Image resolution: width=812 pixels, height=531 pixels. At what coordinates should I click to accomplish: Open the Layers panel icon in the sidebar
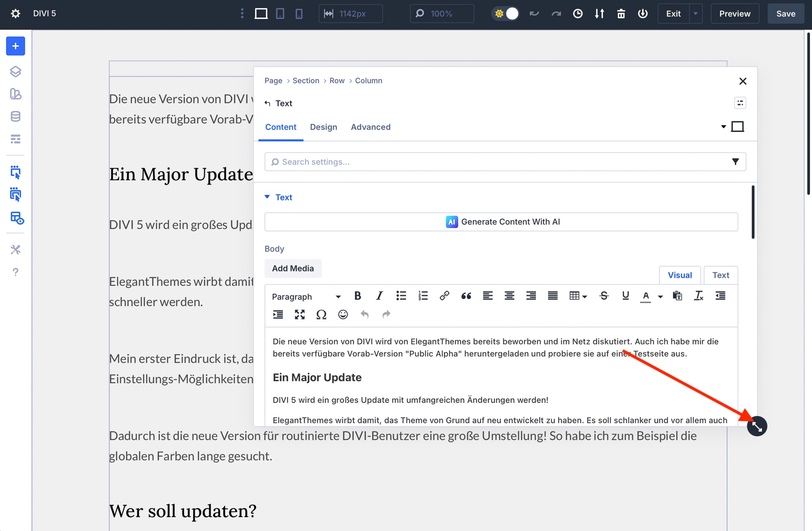pyautogui.click(x=15, y=71)
